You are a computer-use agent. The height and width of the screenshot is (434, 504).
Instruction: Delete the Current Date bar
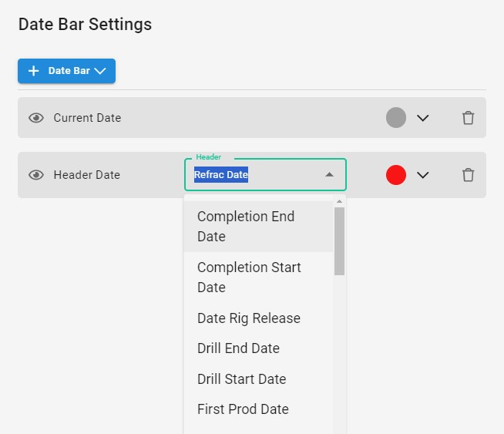point(468,118)
